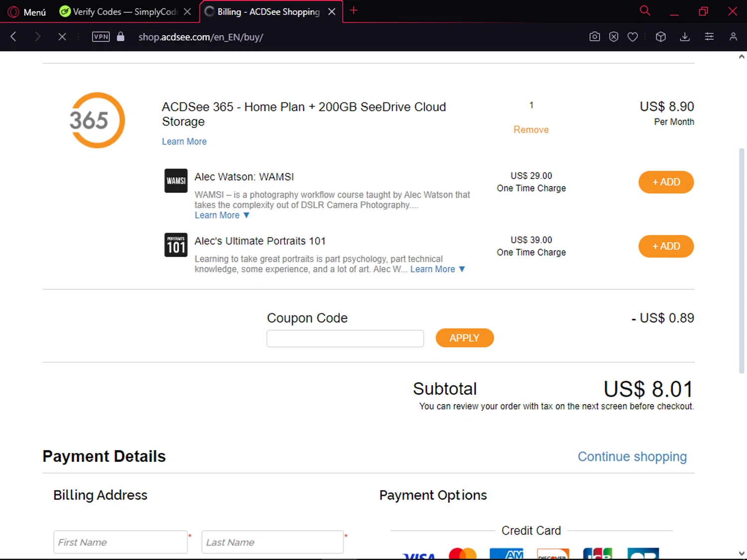Add Alec's Ultimate Portraits 101 to the order
Image resolution: width=747 pixels, height=560 pixels.
666,246
